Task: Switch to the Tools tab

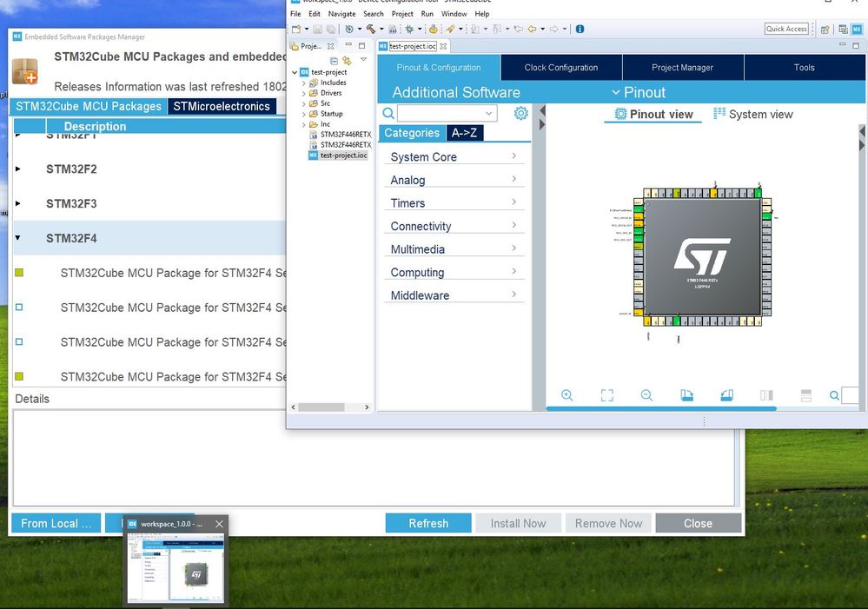Action: click(x=805, y=68)
